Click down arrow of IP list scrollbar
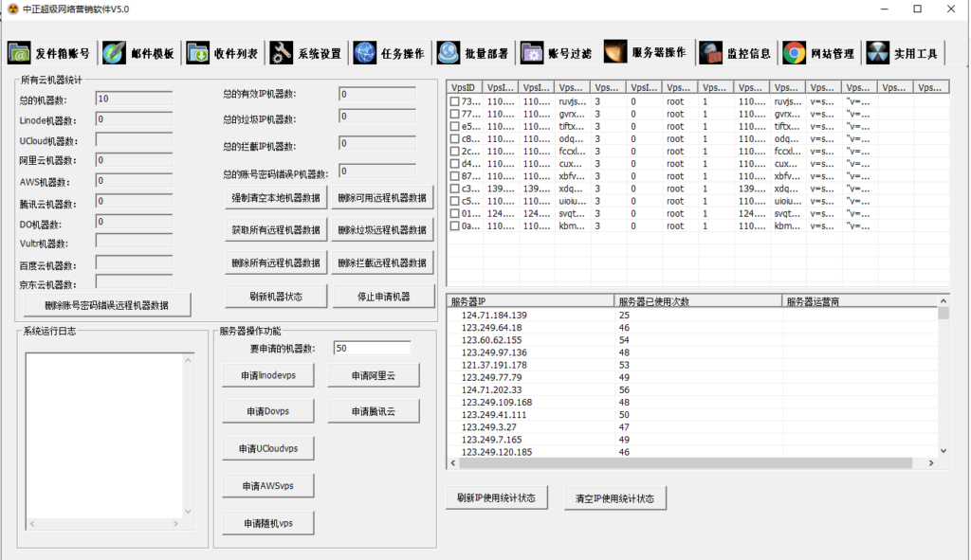971x560 pixels. coord(944,451)
